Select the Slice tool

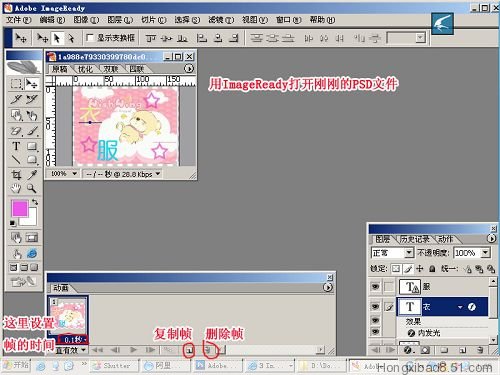tap(16, 99)
